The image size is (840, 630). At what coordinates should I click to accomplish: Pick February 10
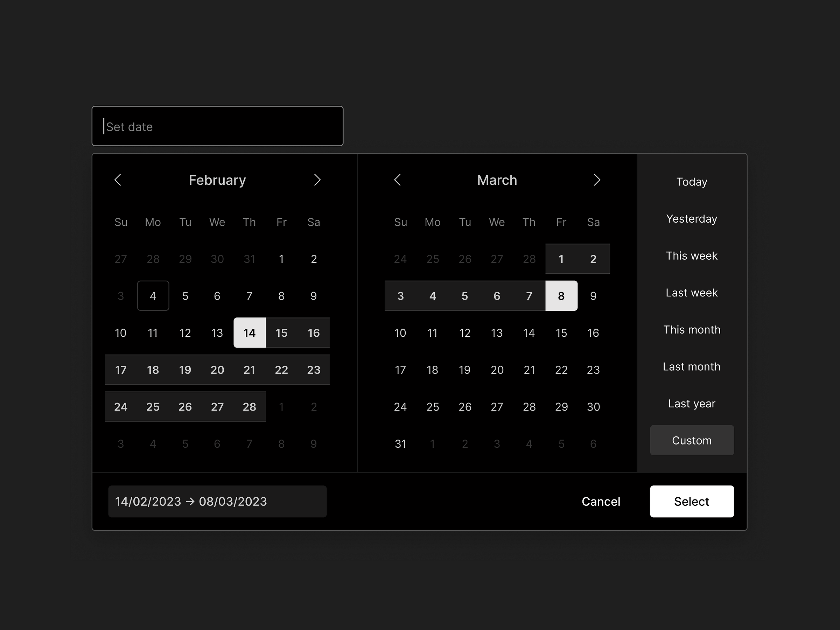121,332
